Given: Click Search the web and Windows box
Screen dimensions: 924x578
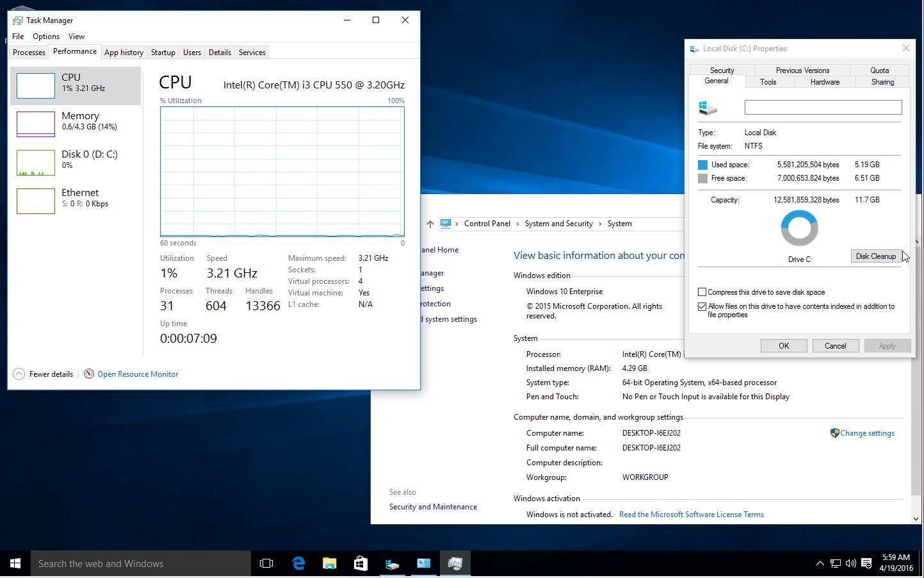Looking at the screenshot, I should click(x=141, y=564).
